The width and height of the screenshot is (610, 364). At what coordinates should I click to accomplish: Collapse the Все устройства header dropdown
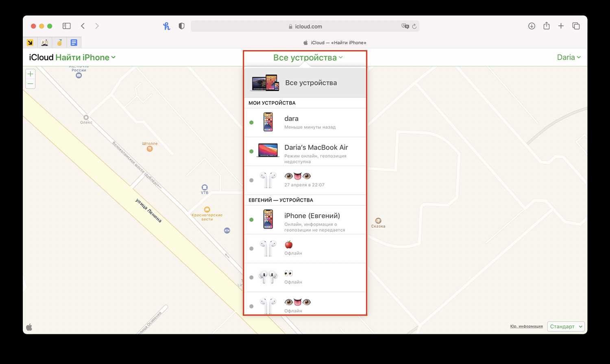coord(308,58)
